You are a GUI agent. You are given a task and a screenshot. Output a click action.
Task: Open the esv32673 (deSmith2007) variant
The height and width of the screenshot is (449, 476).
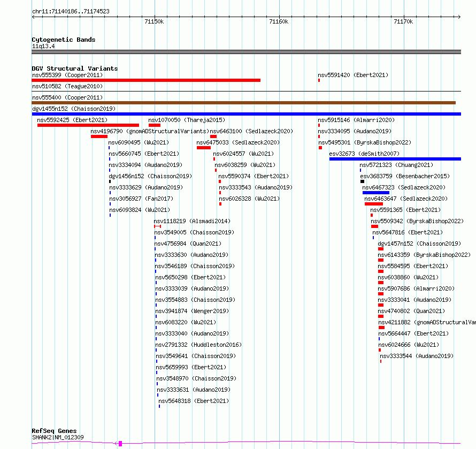pos(364,154)
